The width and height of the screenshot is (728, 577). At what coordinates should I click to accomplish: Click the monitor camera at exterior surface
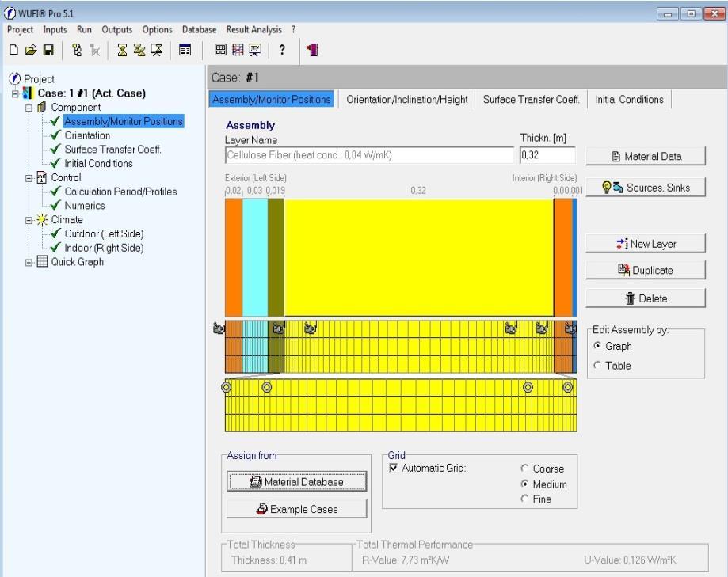(218, 328)
